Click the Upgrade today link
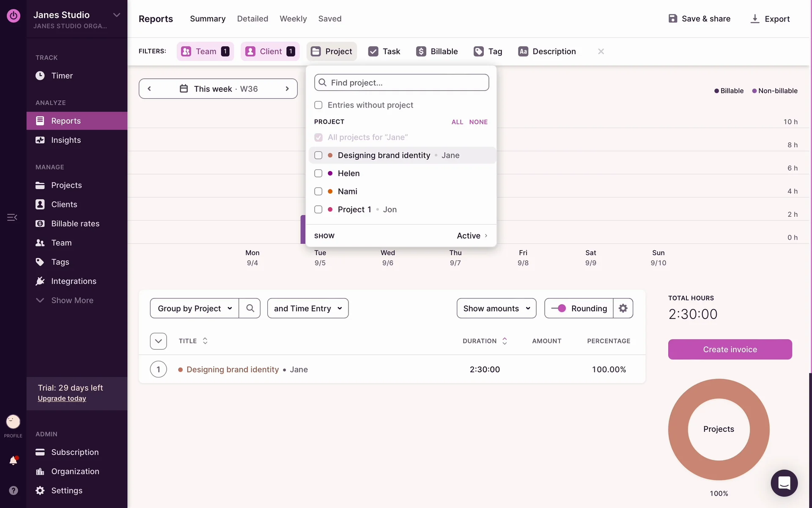812x508 pixels. pyautogui.click(x=62, y=398)
